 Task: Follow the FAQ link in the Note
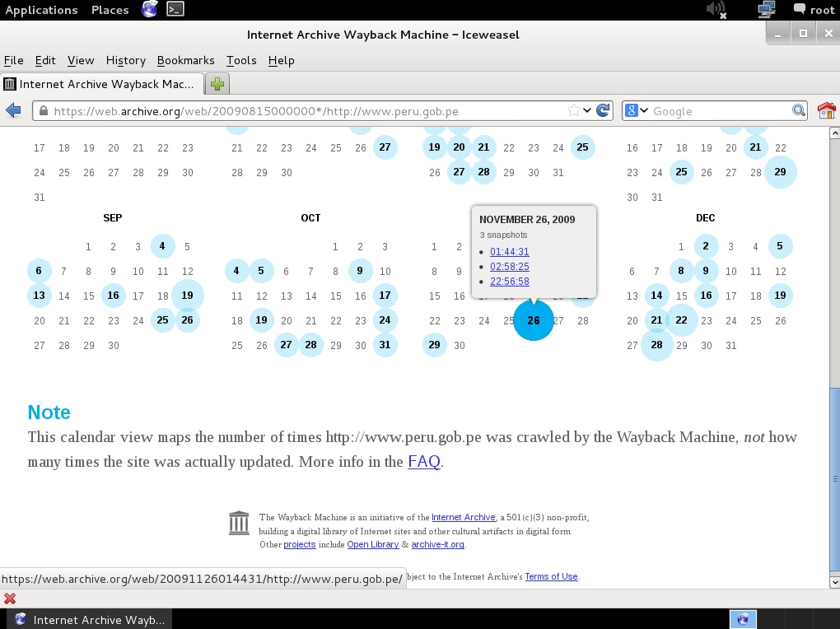[423, 462]
